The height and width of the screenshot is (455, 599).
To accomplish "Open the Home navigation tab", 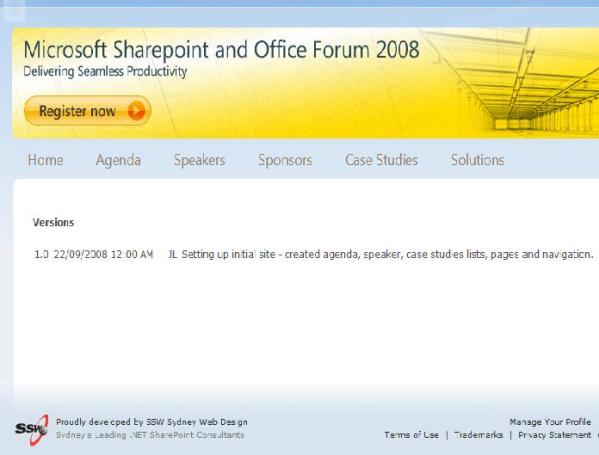I will 45,160.
